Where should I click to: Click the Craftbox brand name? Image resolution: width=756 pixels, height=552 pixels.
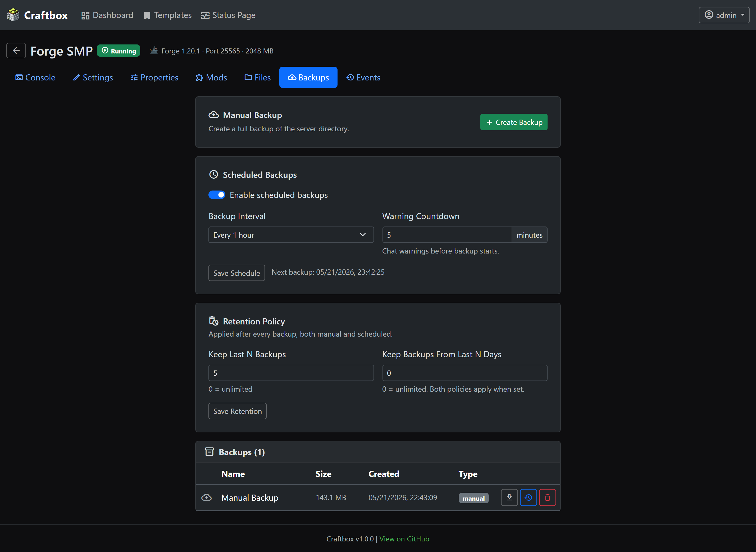46,15
